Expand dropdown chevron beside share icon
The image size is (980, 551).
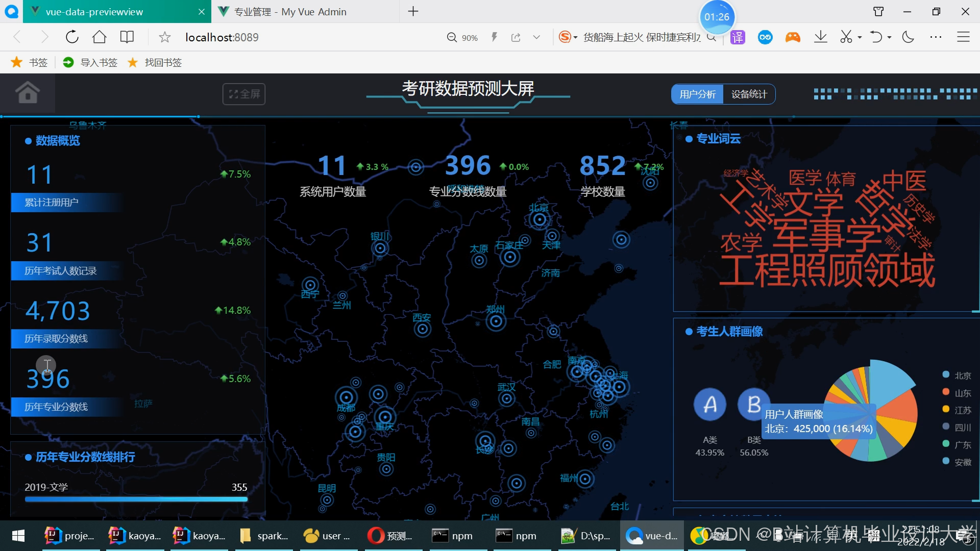pyautogui.click(x=536, y=37)
